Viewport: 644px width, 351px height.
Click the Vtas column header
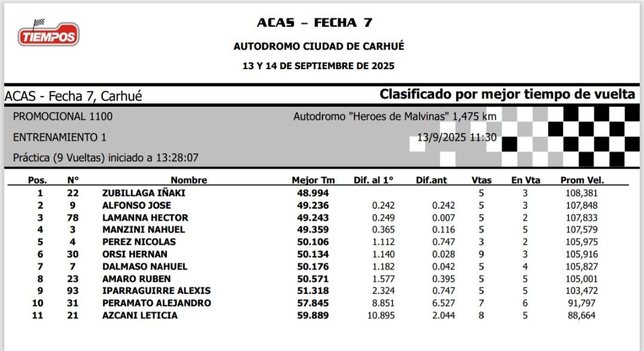(x=481, y=180)
